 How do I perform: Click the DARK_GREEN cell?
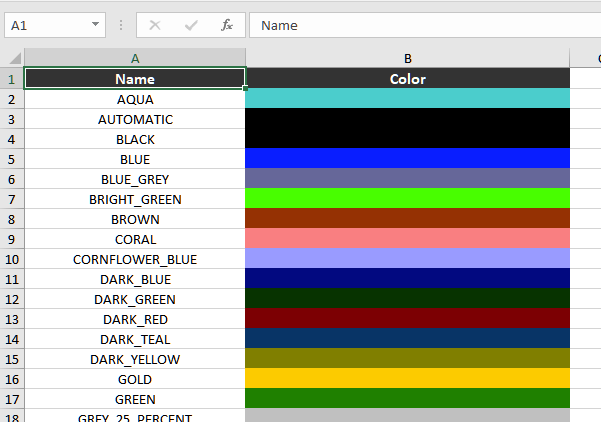pos(135,299)
